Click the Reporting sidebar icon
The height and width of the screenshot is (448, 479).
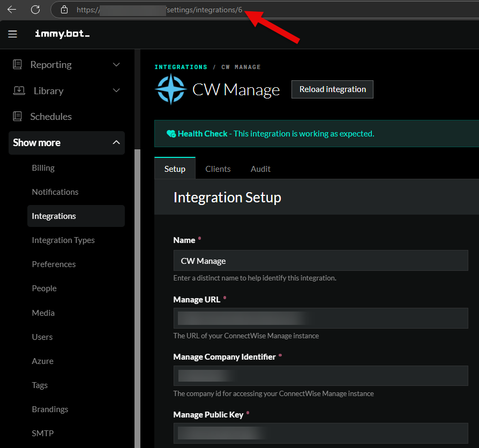(x=18, y=65)
